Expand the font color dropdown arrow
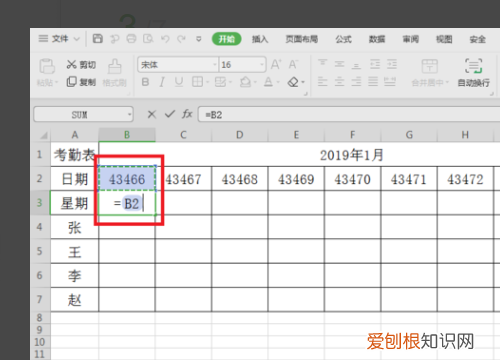Image resolution: width=500 pixels, height=360 pixels. click(x=277, y=82)
